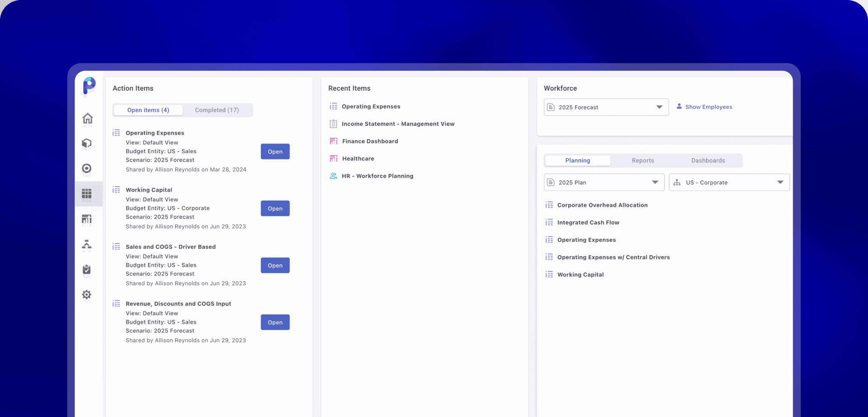
Task: Open Sales and COGS - Driver Based item
Action: pos(275,265)
